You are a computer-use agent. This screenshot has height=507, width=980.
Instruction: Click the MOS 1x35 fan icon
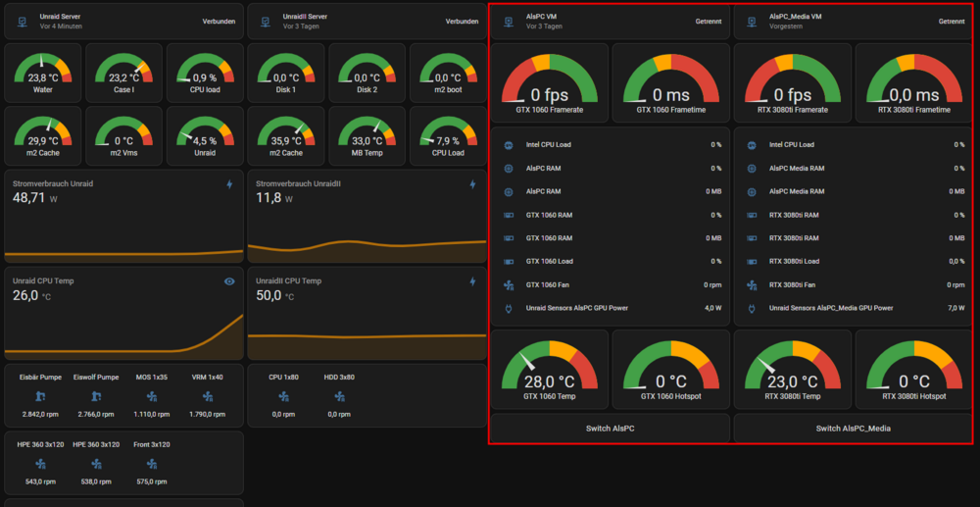(x=151, y=396)
